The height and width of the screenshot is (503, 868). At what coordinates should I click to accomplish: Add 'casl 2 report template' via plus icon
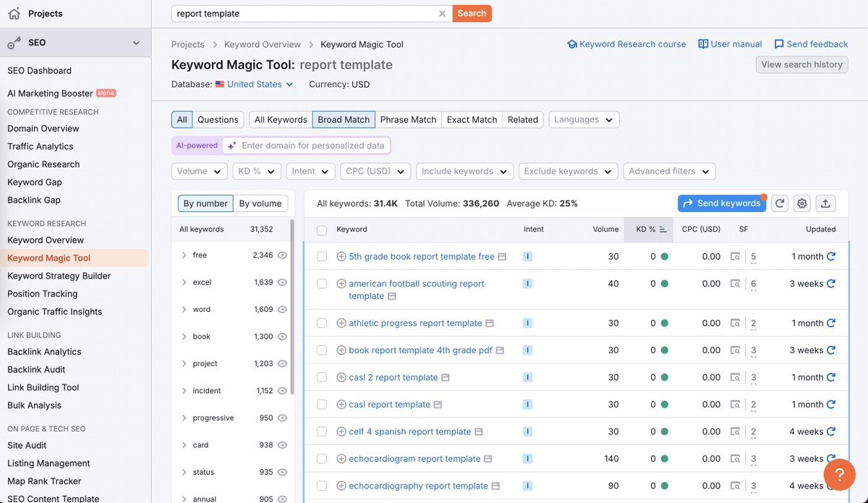coord(341,377)
